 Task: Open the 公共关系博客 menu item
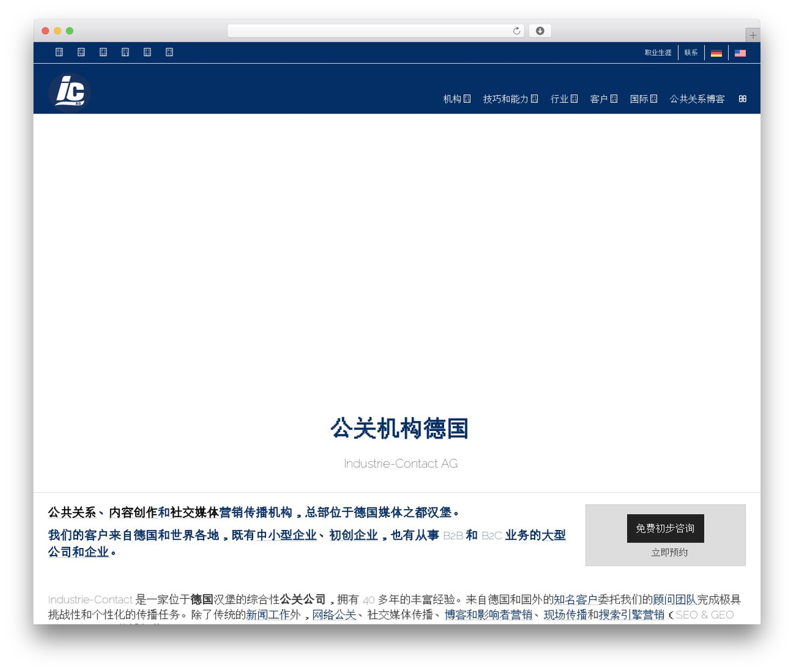point(697,99)
